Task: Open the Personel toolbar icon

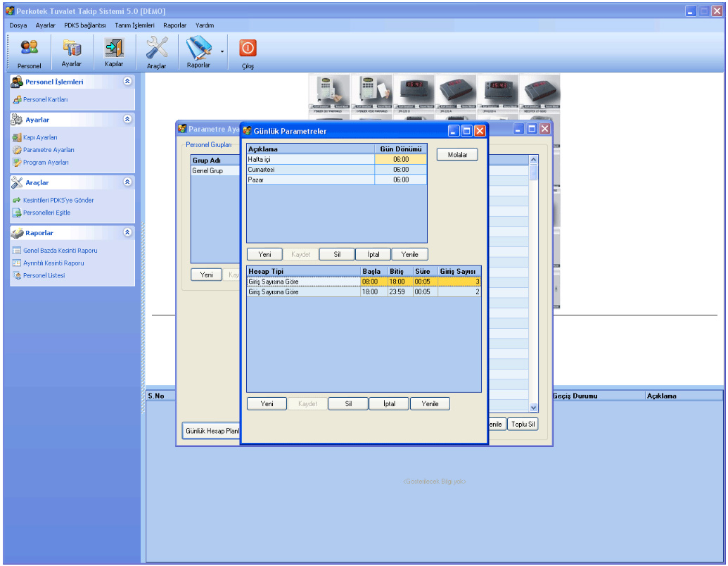Action: [29, 53]
